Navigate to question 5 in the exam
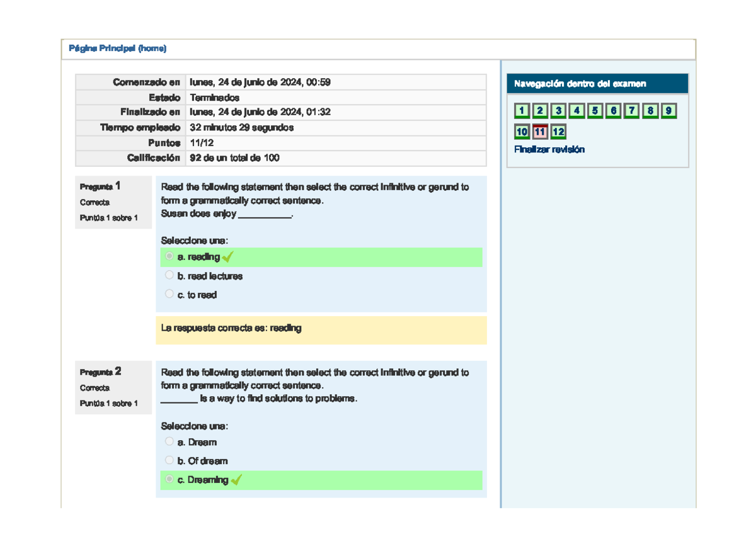Screen dimensions: 756x534 point(595,110)
